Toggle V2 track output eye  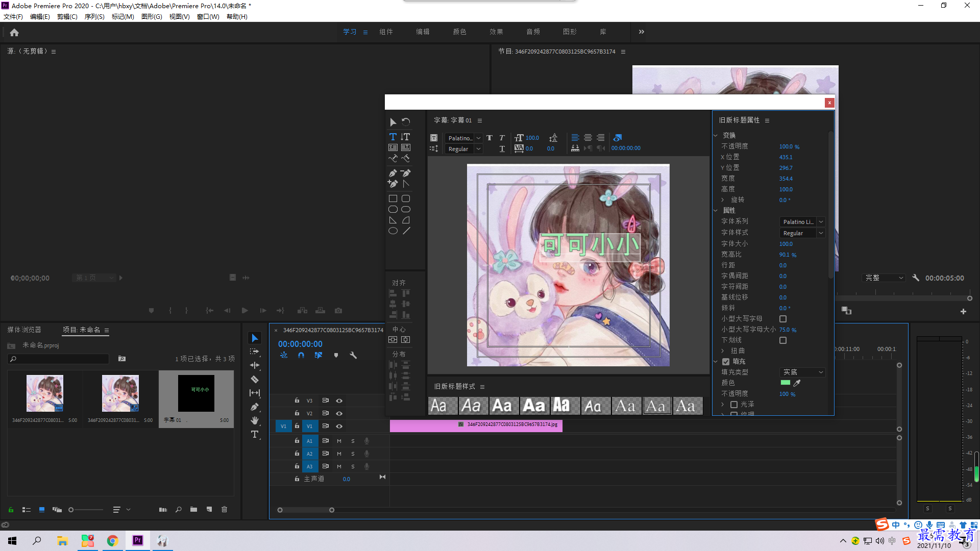[339, 413]
